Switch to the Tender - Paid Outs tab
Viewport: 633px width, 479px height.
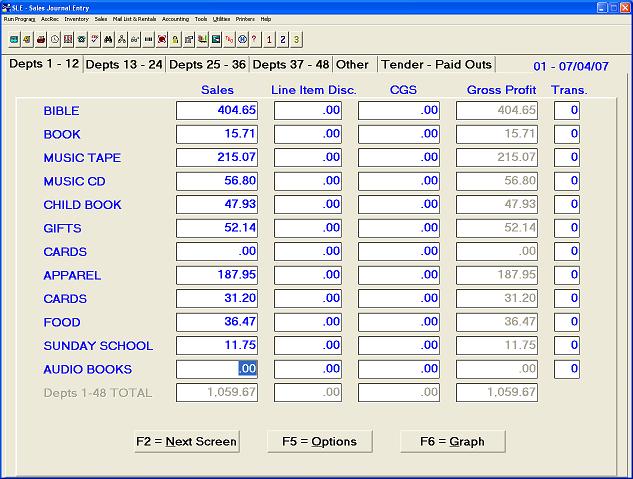[x=436, y=65]
